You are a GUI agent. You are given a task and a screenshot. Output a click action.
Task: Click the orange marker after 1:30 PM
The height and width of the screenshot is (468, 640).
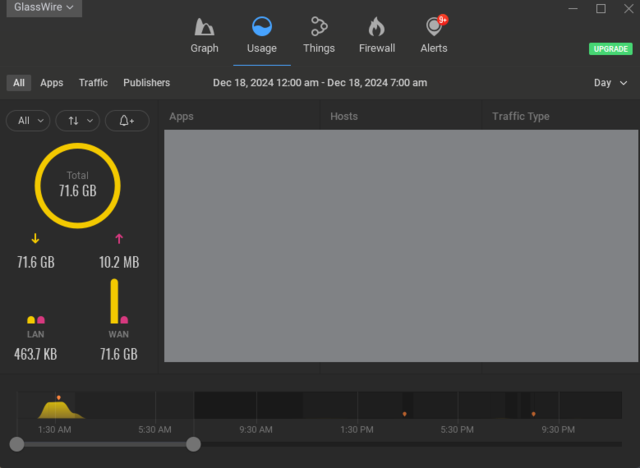click(x=404, y=414)
